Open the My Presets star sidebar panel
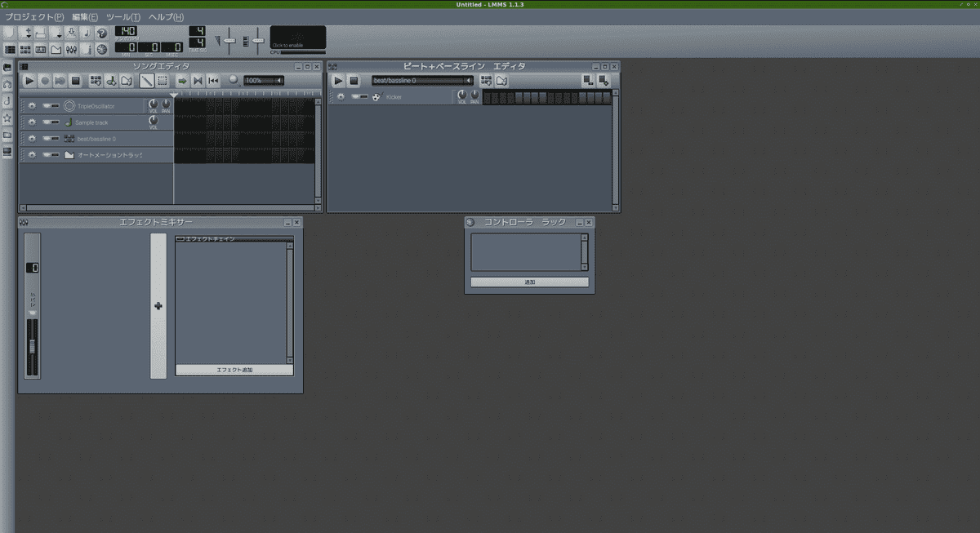This screenshot has width=980, height=533. (7, 118)
